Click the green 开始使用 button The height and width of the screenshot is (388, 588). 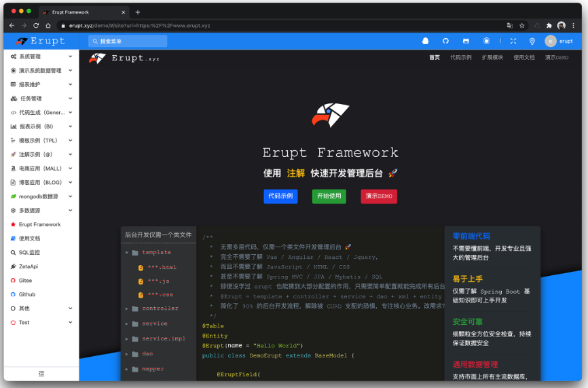(329, 196)
